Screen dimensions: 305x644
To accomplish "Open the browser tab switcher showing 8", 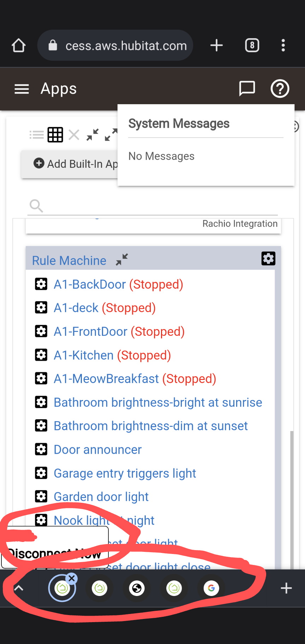I will click(x=252, y=45).
